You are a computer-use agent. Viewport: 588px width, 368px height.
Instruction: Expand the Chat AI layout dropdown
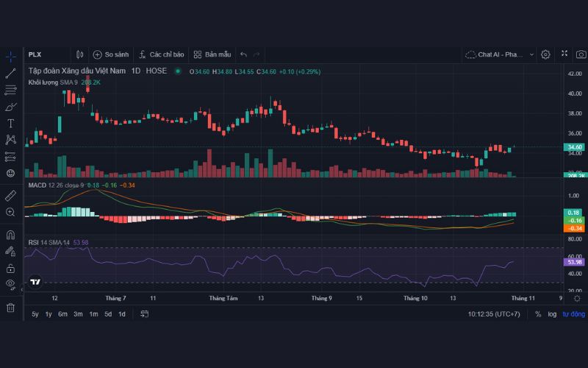pyautogui.click(x=498, y=54)
